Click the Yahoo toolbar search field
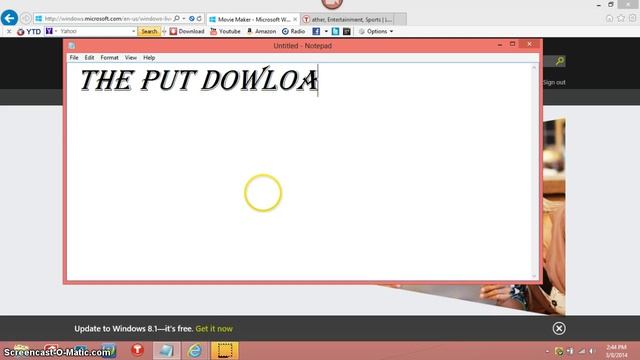This screenshot has height=360, width=640. [x=95, y=31]
